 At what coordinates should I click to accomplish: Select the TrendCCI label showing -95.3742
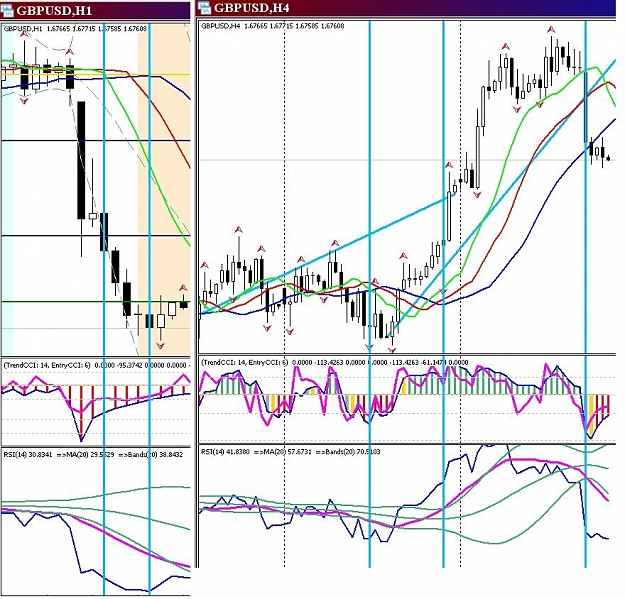[x=95, y=365]
